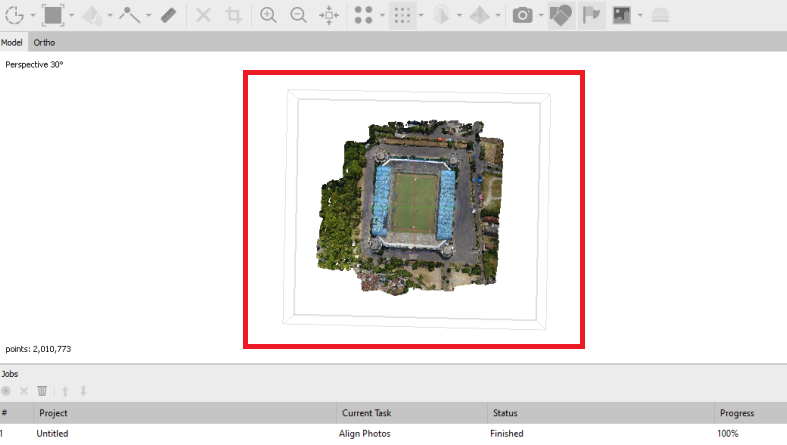Viewport: 787px width, 445px height.
Task: Toggle Show Cameras camera icon
Action: click(522, 15)
